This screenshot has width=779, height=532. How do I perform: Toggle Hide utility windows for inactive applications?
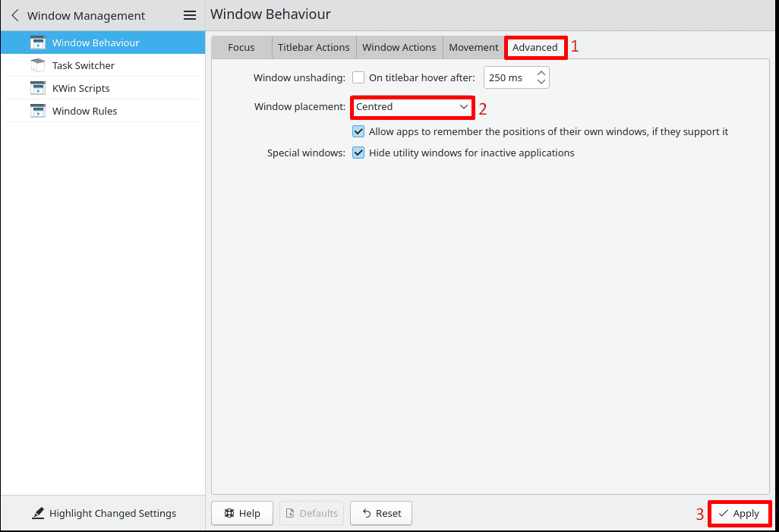358,153
